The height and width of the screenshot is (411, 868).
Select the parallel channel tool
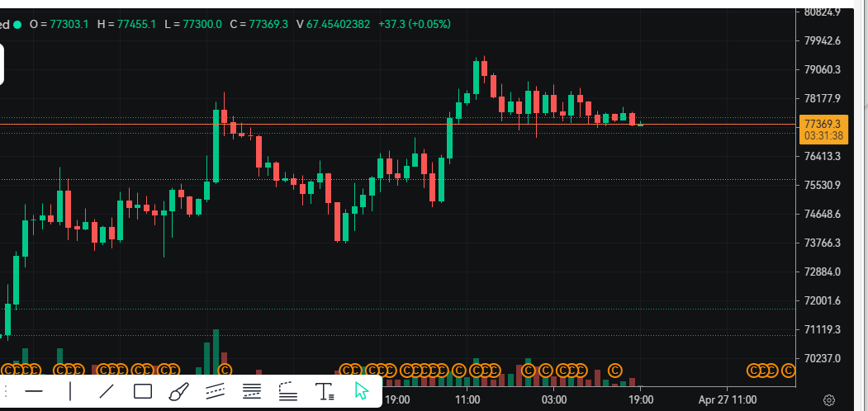(216, 391)
